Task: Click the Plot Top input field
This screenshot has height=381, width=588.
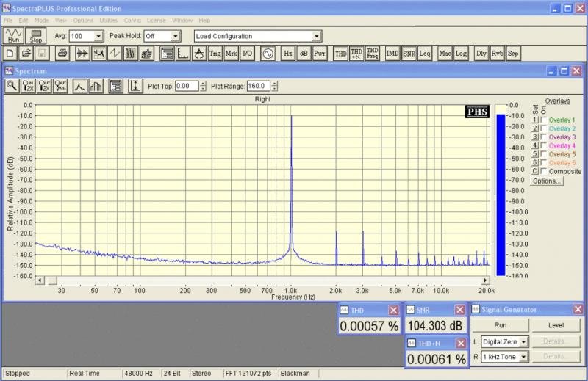Action: [x=187, y=86]
